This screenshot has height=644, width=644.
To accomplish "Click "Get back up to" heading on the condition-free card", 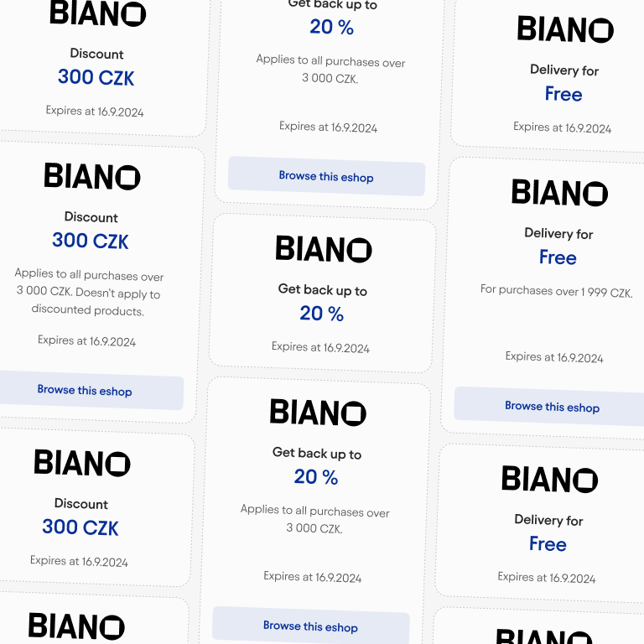I will (x=323, y=290).
